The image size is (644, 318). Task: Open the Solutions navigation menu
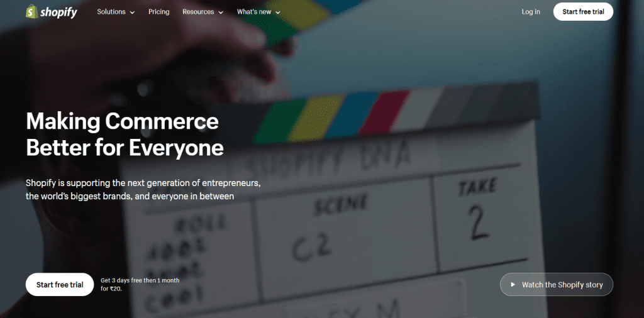111,12
